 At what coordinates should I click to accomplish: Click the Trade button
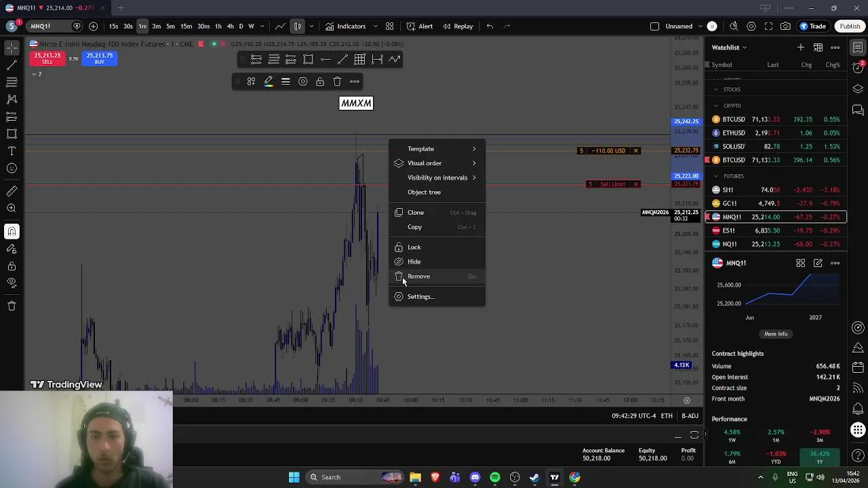click(x=812, y=26)
